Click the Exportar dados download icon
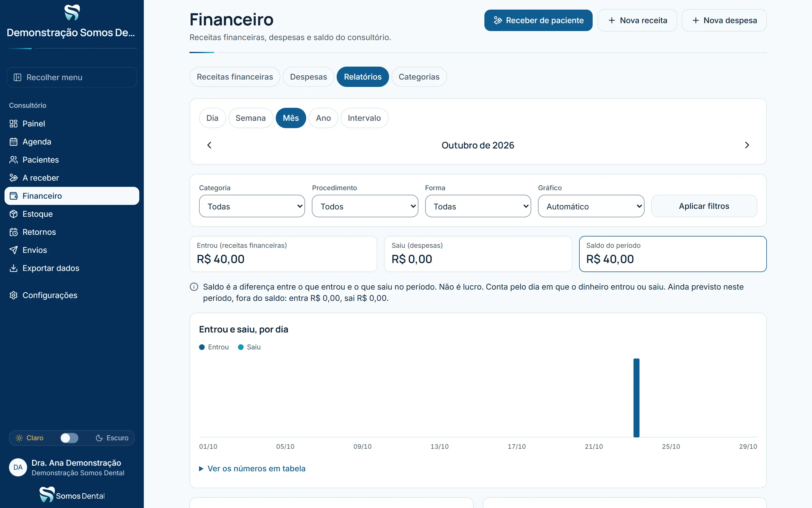This screenshot has width=812, height=508. click(x=14, y=268)
